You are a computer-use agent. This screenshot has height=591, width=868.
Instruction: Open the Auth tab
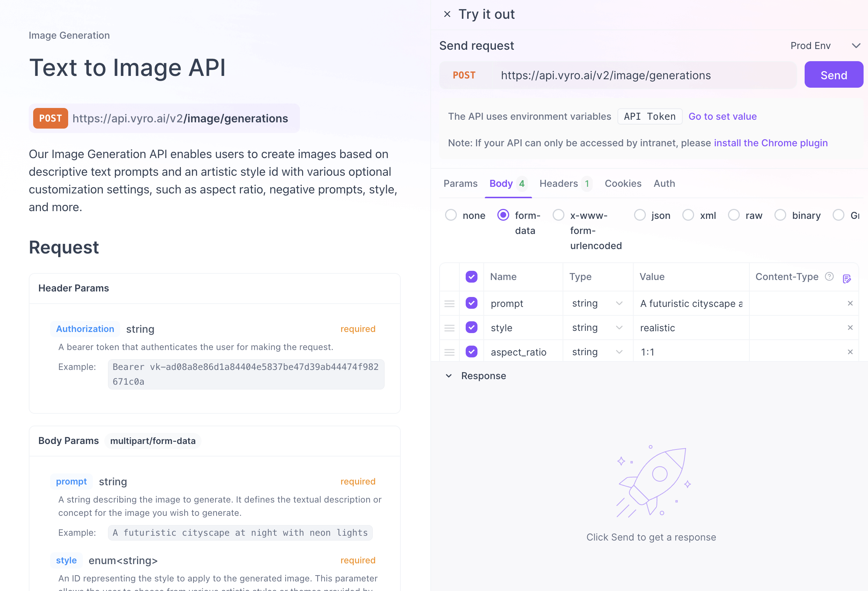(x=664, y=183)
